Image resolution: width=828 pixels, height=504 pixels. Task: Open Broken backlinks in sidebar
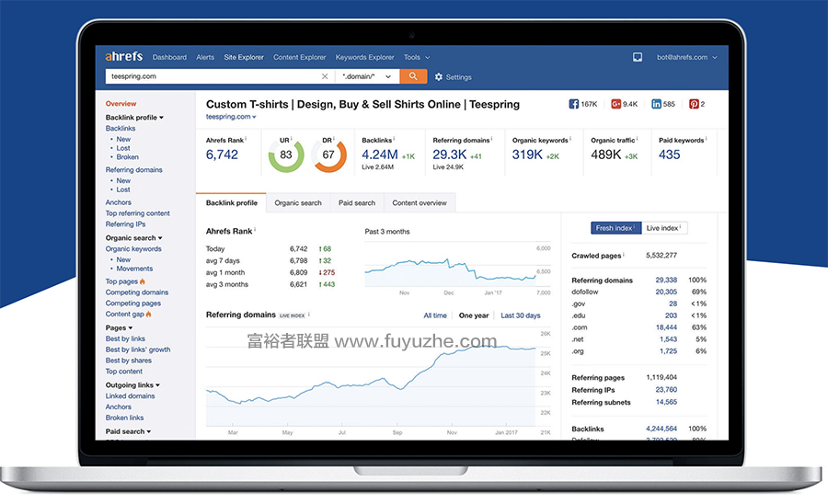[x=128, y=156]
